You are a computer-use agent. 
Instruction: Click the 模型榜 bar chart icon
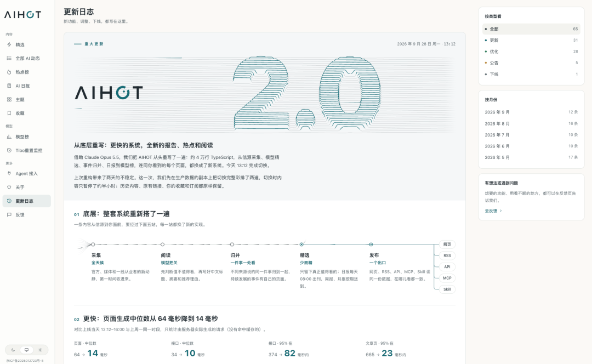tap(9, 136)
